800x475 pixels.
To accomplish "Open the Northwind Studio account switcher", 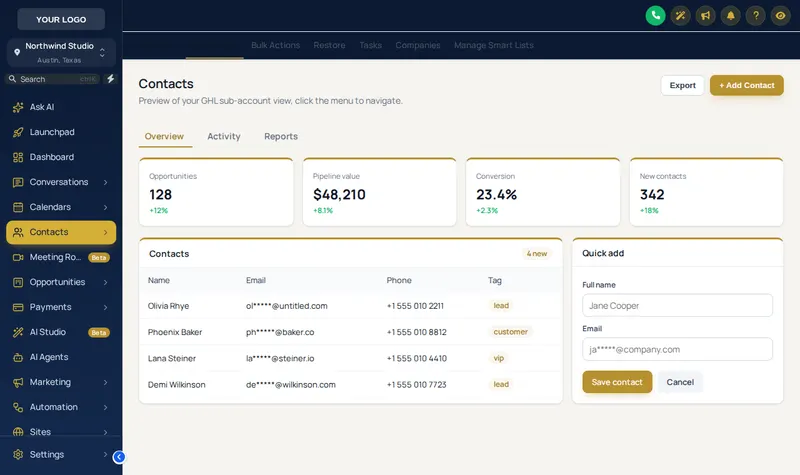I will pyautogui.click(x=61, y=53).
